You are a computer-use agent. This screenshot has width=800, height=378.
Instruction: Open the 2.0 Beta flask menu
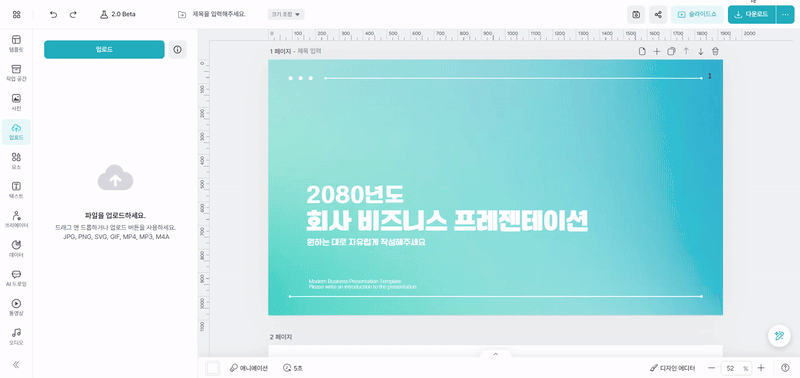click(118, 14)
